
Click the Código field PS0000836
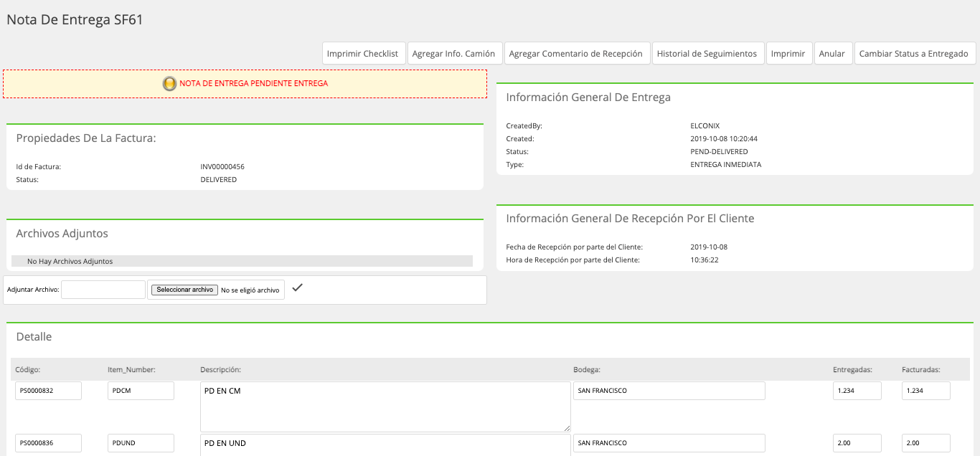pyautogui.click(x=48, y=443)
